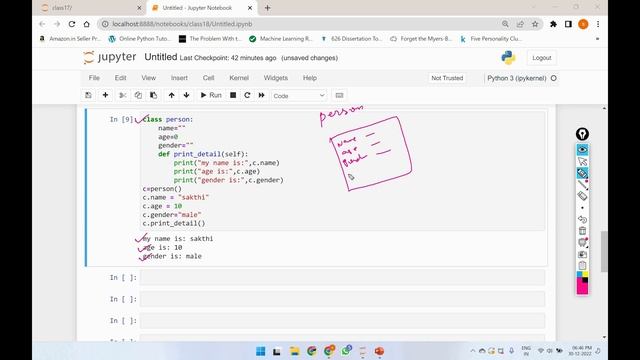Open WhatsApp from the taskbar
The width and height of the screenshot is (640, 360).
347,351
